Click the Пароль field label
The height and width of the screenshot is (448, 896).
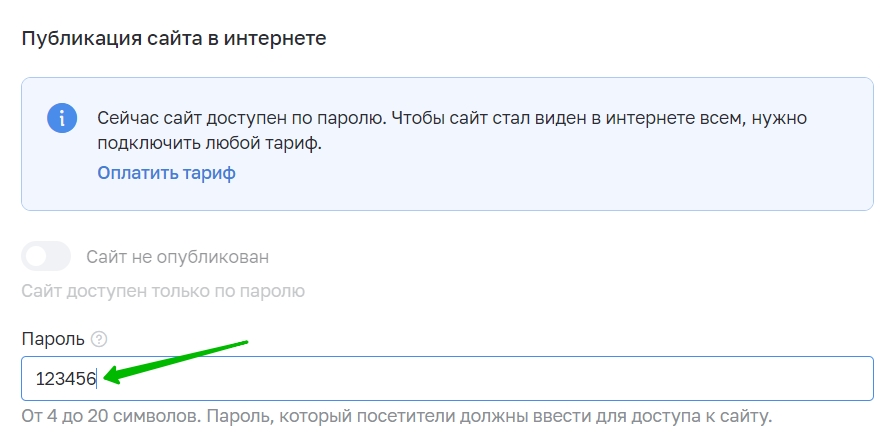[x=53, y=339]
